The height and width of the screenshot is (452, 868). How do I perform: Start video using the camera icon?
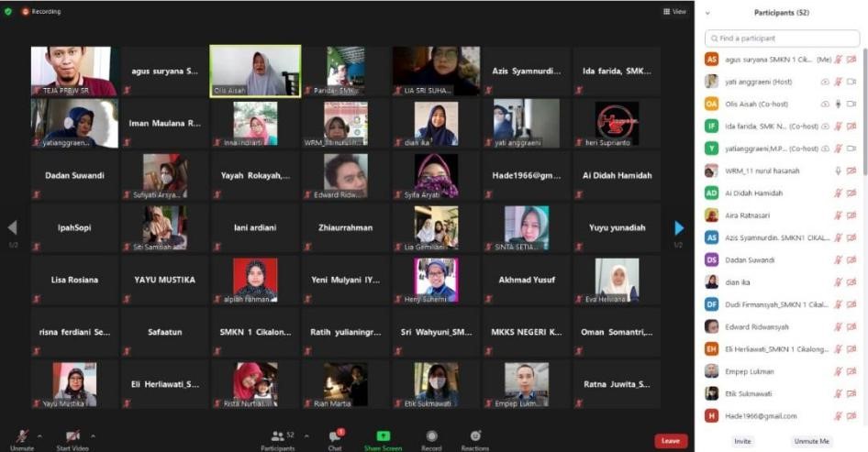(72, 435)
